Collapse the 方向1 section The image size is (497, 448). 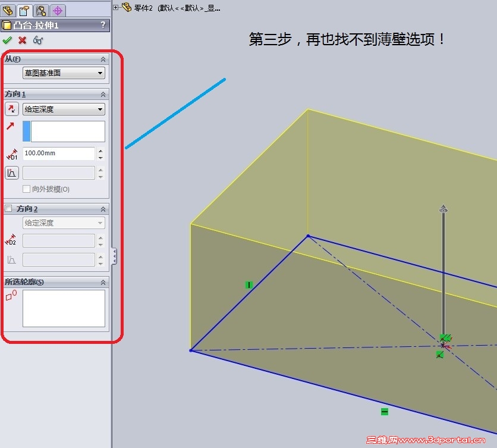[103, 95]
